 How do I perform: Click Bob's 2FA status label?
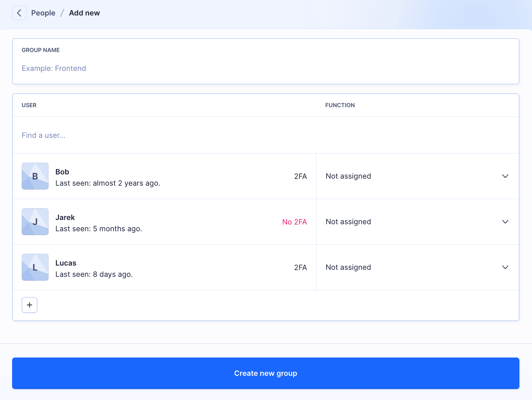[300, 176]
